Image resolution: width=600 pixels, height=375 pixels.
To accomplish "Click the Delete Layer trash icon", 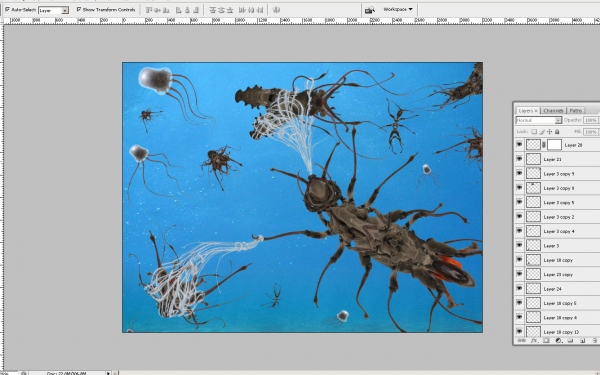I will [594, 340].
